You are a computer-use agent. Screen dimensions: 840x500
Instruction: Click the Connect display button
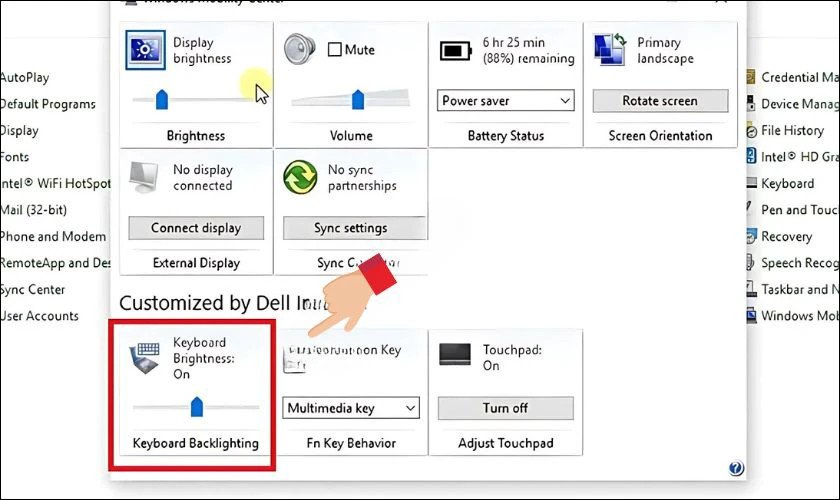[x=196, y=228]
